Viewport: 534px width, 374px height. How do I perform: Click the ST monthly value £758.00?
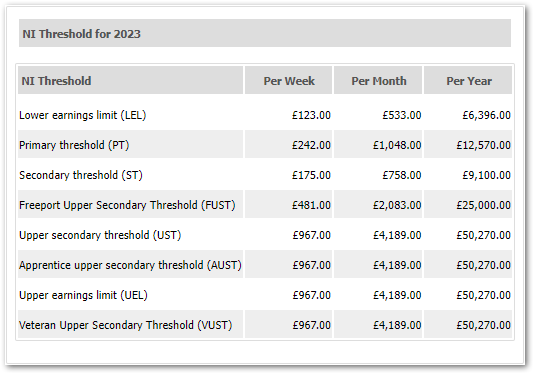[x=402, y=175]
